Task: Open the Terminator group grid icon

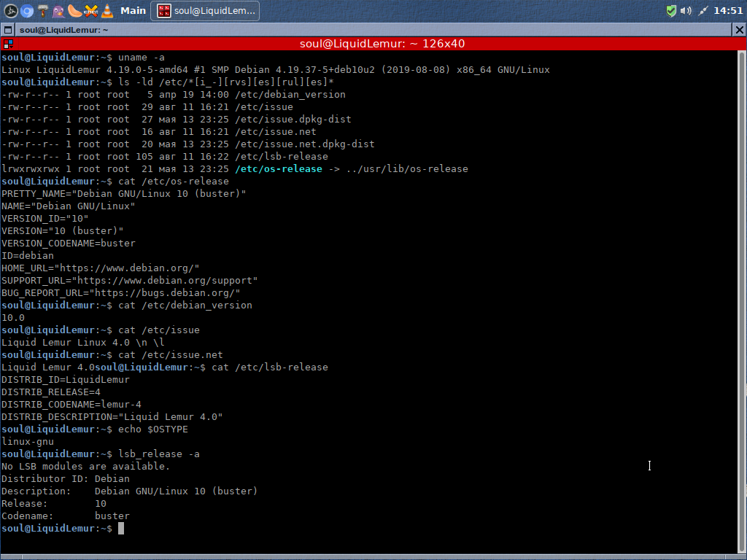Action: 8,44
